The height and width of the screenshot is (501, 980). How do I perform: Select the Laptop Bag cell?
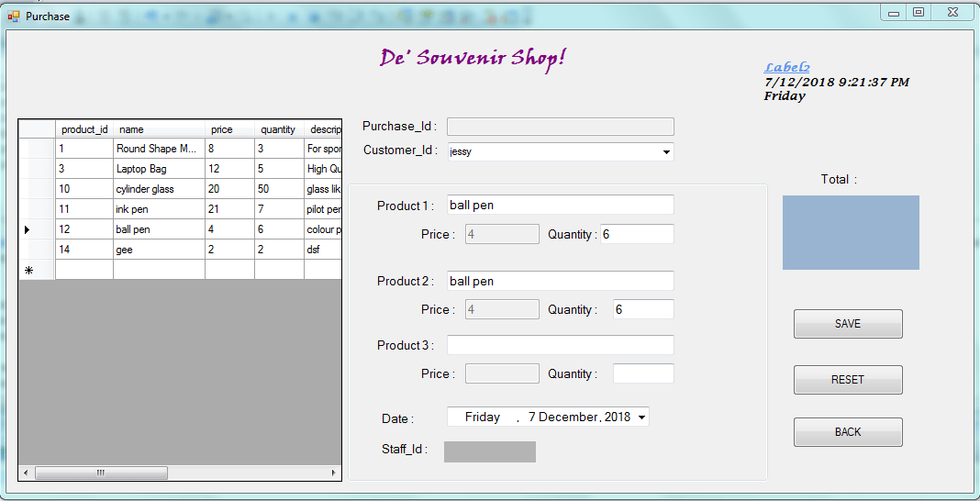point(159,169)
